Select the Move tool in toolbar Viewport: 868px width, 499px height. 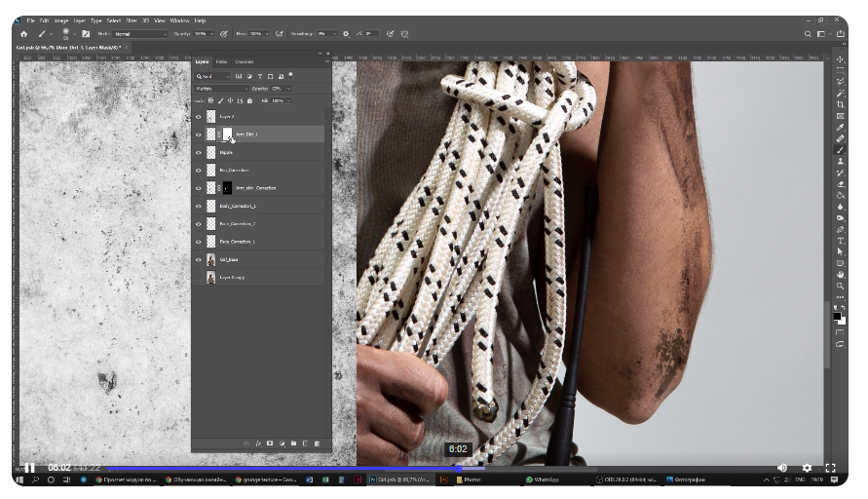click(841, 60)
